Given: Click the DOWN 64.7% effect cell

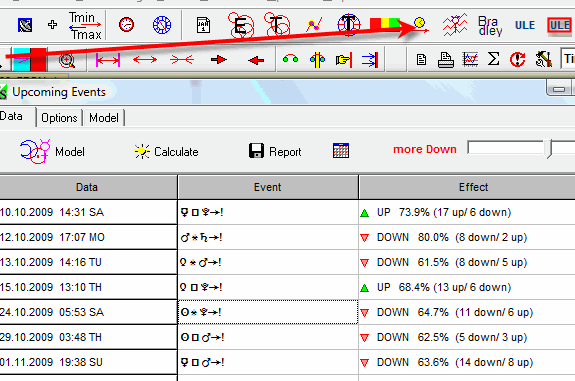Looking at the screenshot, I should click(467, 312).
